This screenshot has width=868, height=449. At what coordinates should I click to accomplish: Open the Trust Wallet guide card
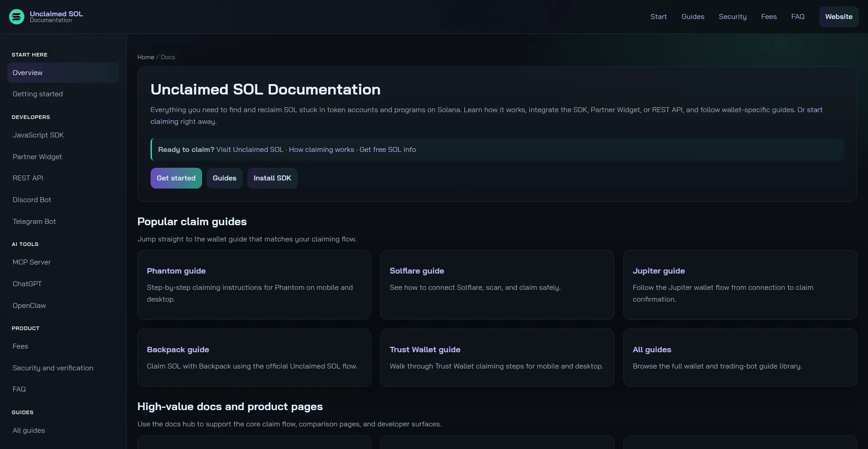[497, 358]
